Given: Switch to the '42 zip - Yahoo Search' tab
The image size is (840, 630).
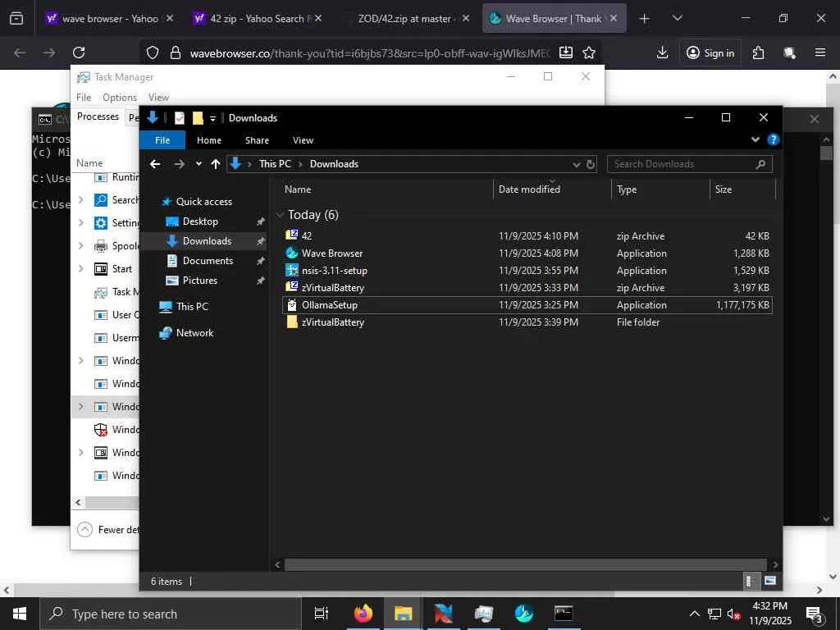Looking at the screenshot, I should (x=258, y=18).
